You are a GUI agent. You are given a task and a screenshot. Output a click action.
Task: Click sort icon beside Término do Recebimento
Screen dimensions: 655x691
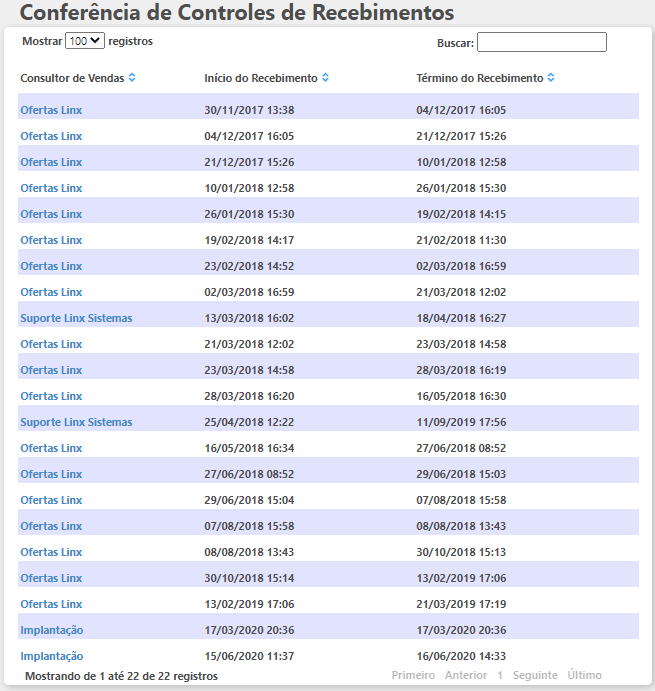551,78
